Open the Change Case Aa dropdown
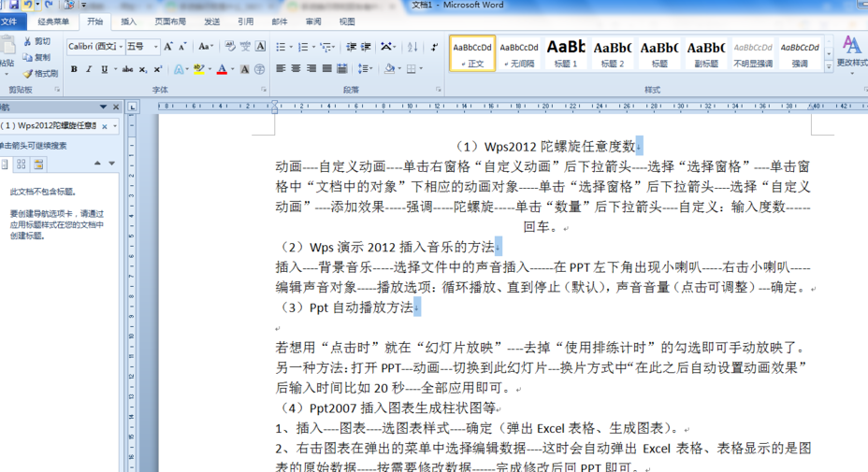868x472 pixels. pos(206,47)
